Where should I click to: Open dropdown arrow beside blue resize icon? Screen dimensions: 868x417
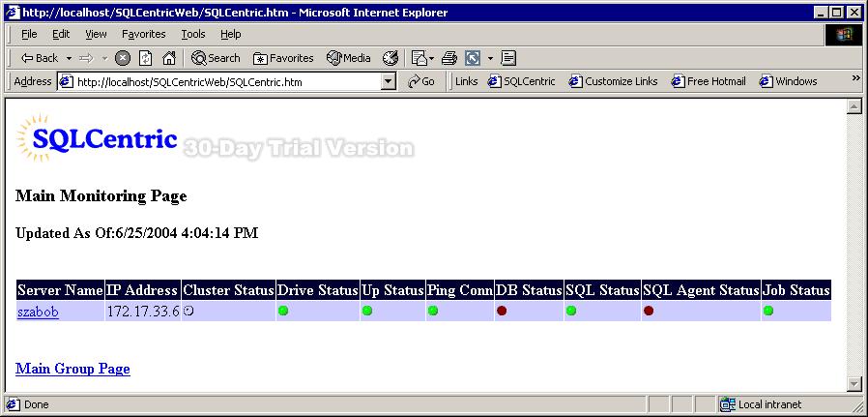coord(490,58)
